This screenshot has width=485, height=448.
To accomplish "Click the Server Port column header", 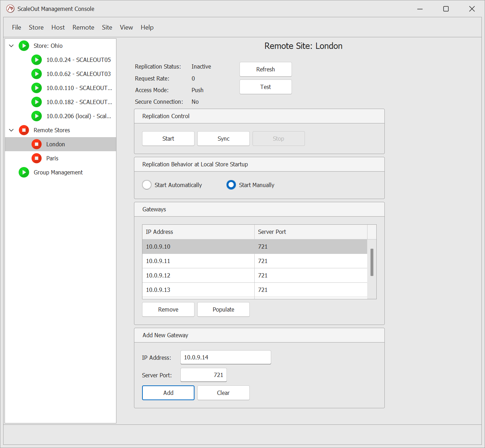I will point(311,232).
